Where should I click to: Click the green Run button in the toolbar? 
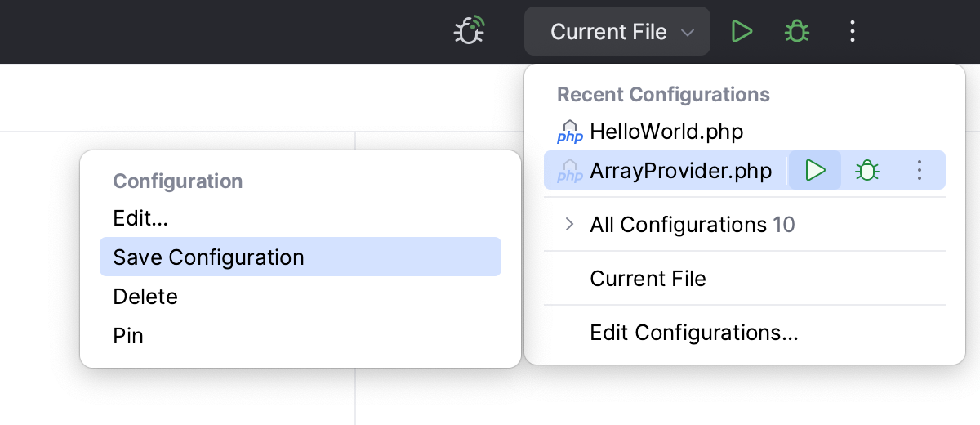click(x=742, y=32)
